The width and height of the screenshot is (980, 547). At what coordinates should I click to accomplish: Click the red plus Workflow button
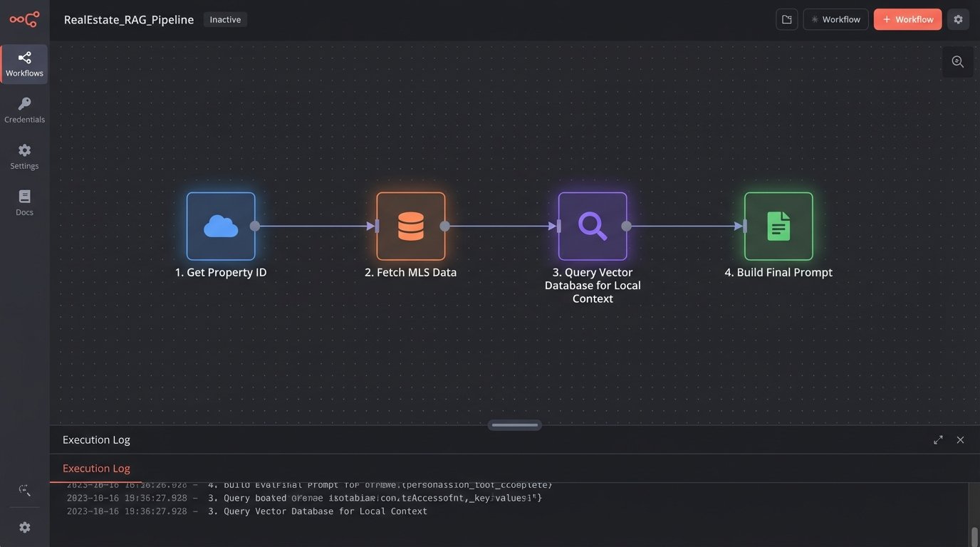(x=907, y=20)
